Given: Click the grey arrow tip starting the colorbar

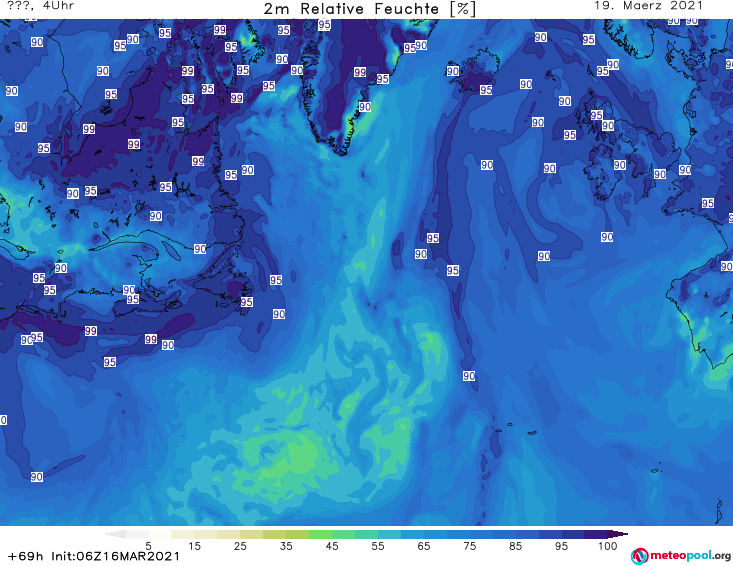Looking at the screenshot, I should click(115, 534).
